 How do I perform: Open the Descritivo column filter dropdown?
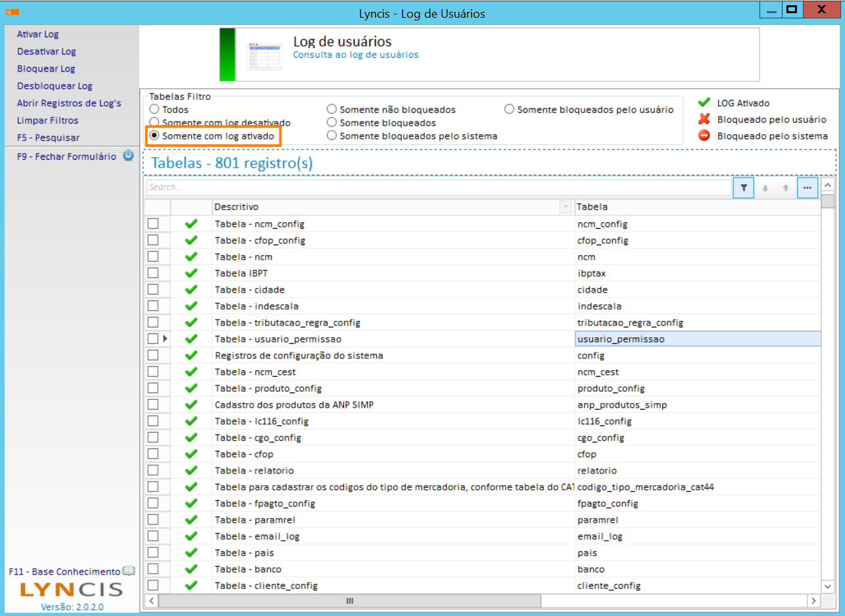565,207
